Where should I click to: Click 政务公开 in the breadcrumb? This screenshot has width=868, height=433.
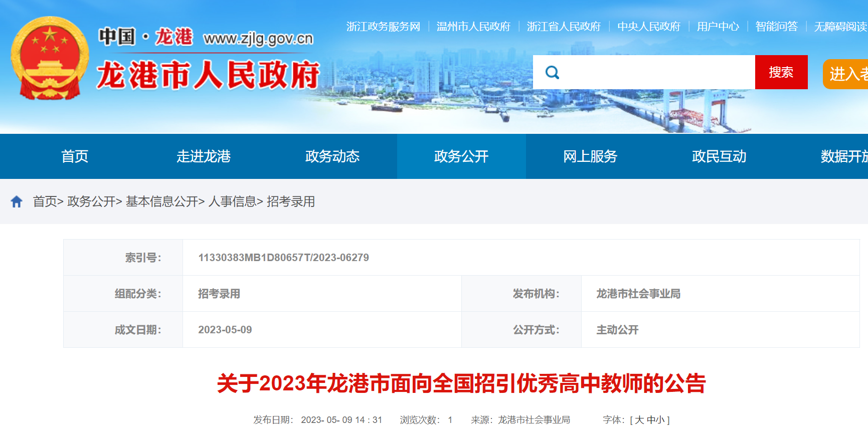pyautogui.click(x=91, y=201)
